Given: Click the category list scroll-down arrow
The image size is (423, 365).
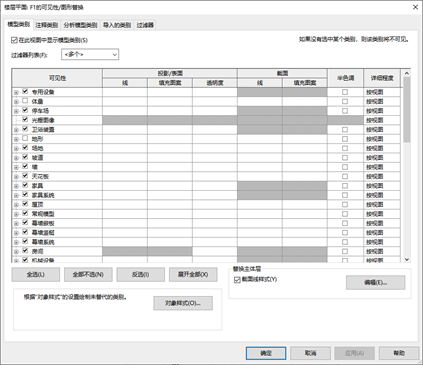Looking at the screenshot, I should [407, 259].
